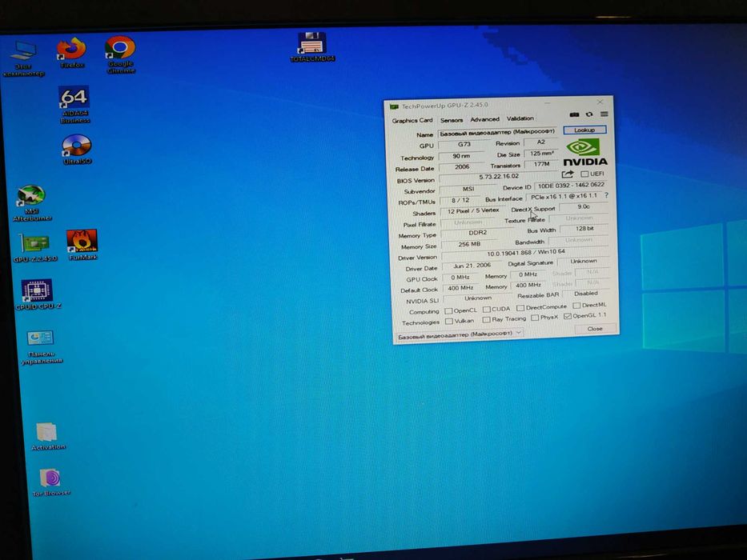
Task: Toggle the CUDA checkbox
Action: [x=487, y=309]
